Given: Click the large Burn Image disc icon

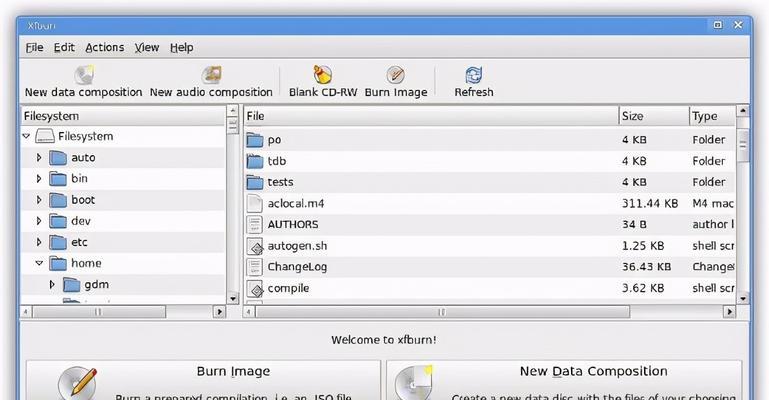Looking at the screenshot, I should click(x=77, y=384).
